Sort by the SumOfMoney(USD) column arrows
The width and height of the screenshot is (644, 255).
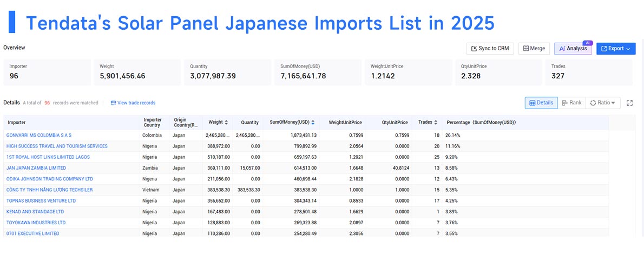pos(313,122)
